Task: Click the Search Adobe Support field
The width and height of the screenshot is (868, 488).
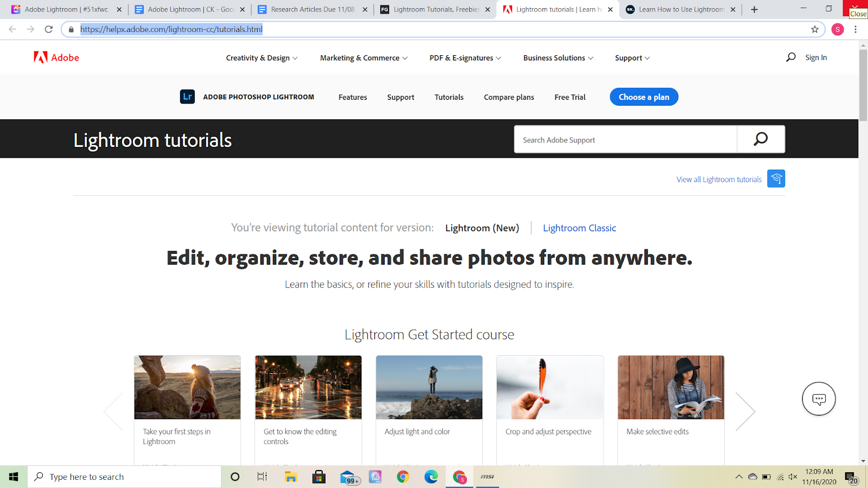Action: 626,139
